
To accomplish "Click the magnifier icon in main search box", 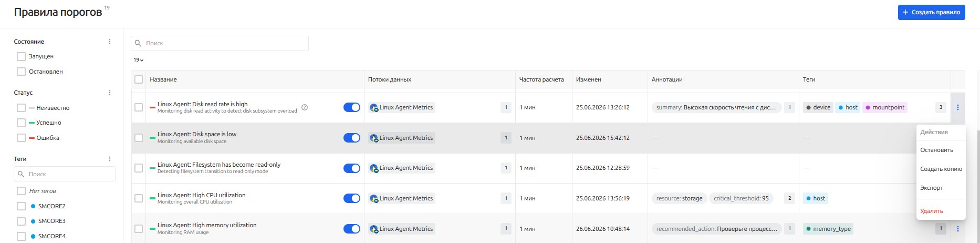I will 138,43.
